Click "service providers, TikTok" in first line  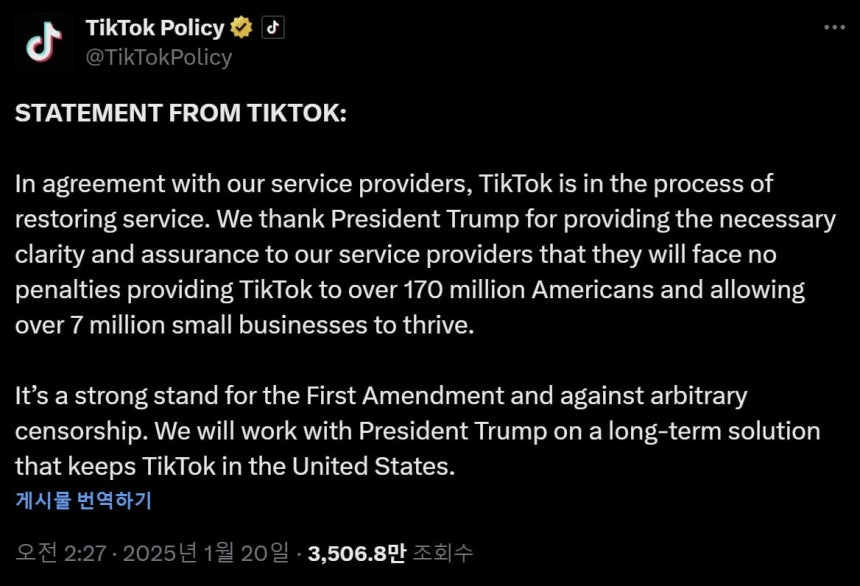[x=412, y=184]
